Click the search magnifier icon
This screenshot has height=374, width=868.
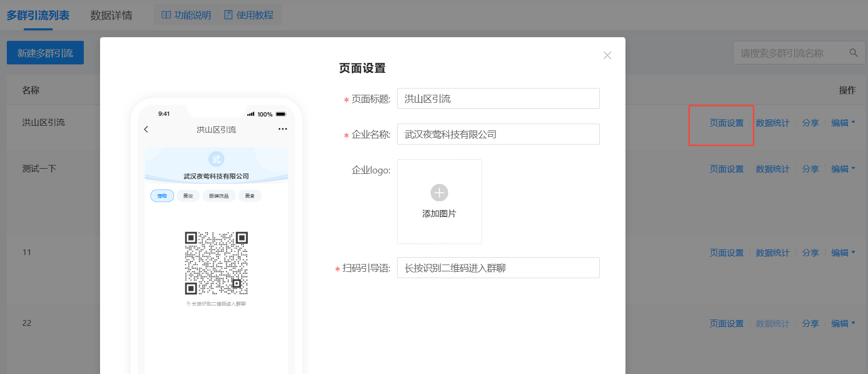click(853, 53)
